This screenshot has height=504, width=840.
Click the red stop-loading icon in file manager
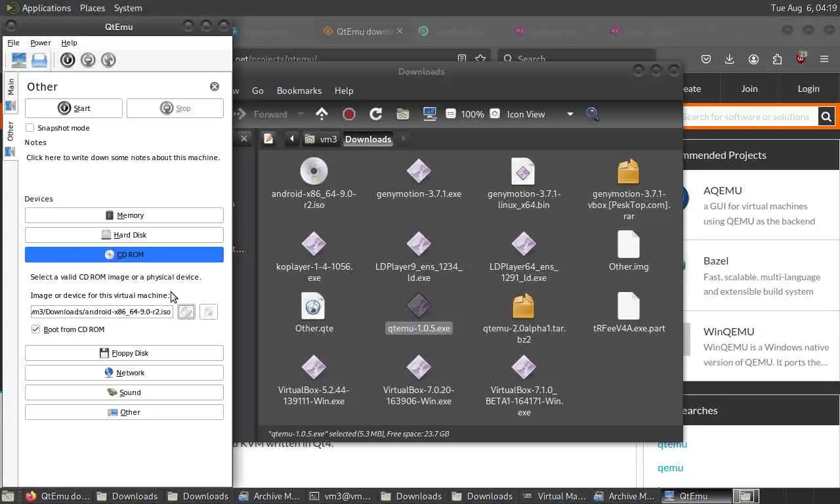tap(349, 114)
